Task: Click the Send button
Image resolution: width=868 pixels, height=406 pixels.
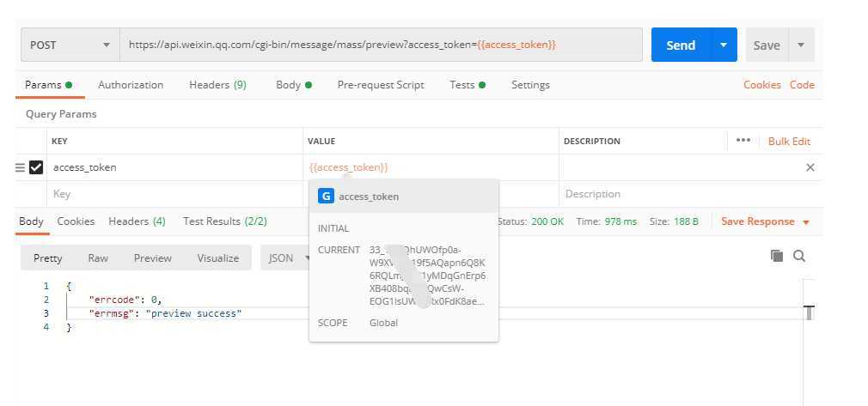Action: 681,45
